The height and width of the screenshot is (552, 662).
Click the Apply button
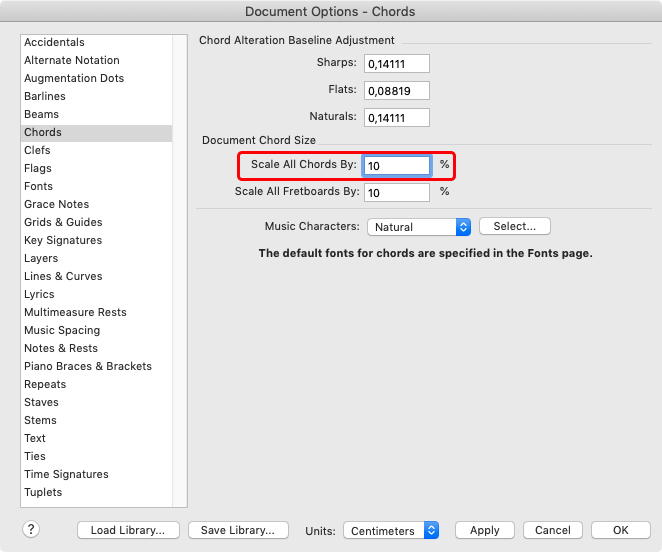point(484,531)
